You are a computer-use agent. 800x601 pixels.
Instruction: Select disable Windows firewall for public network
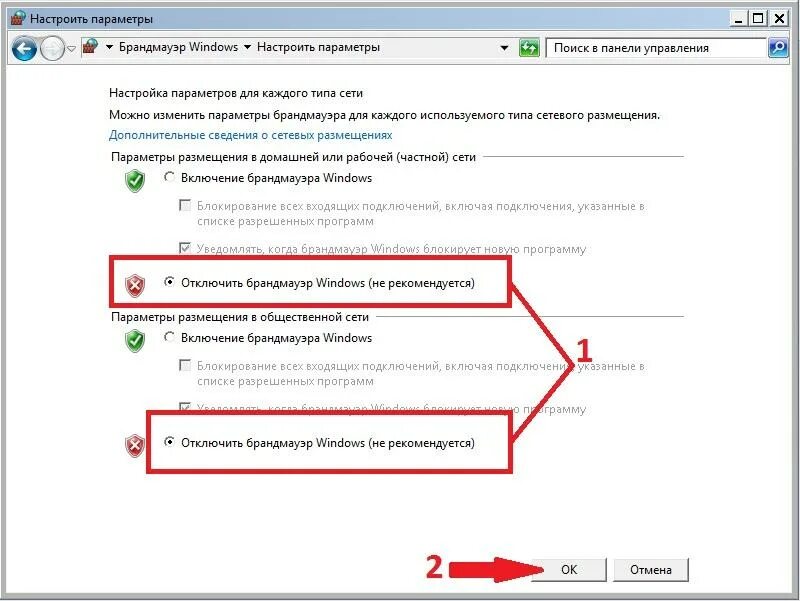169,442
